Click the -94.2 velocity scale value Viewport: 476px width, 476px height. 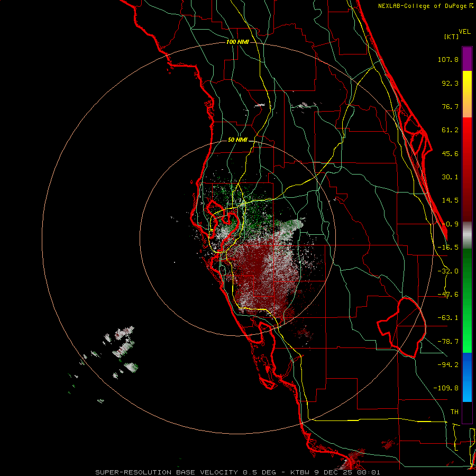point(448,364)
